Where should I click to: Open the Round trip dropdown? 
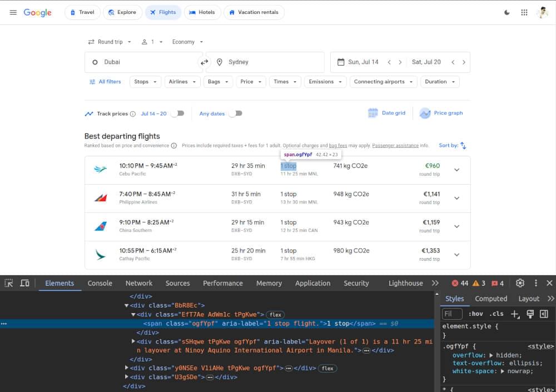pyautogui.click(x=109, y=41)
